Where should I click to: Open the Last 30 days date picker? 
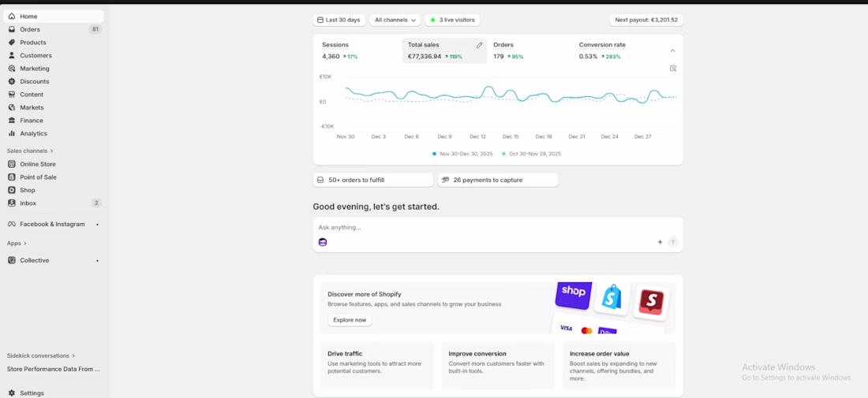pos(339,20)
